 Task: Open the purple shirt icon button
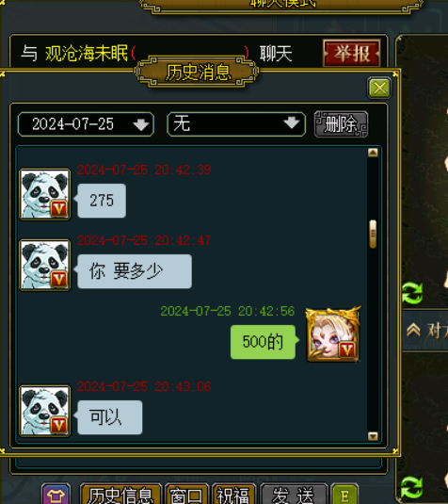56,494
